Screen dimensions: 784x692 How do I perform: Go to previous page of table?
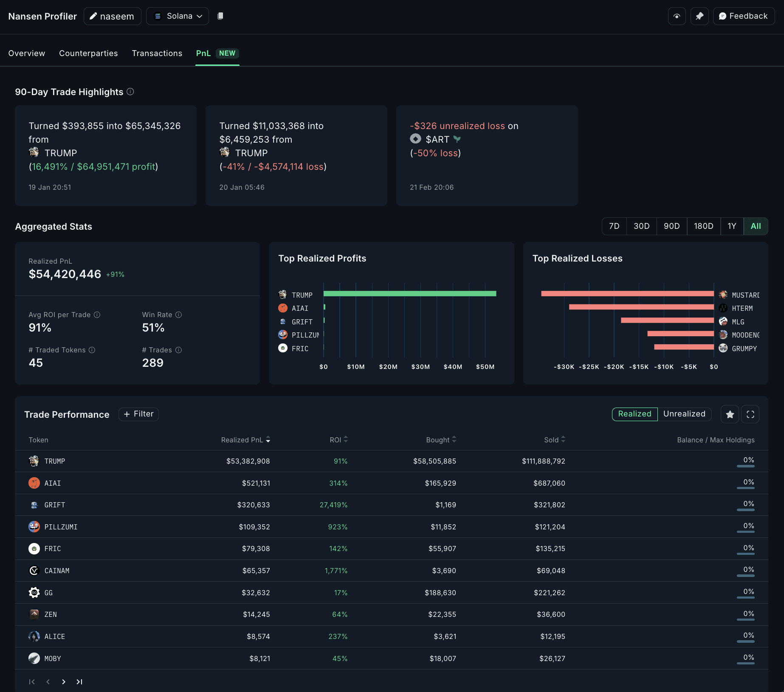click(x=48, y=682)
